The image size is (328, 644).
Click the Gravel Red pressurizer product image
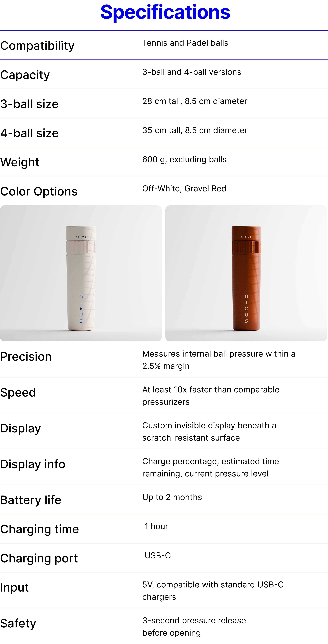click(246, 273)
